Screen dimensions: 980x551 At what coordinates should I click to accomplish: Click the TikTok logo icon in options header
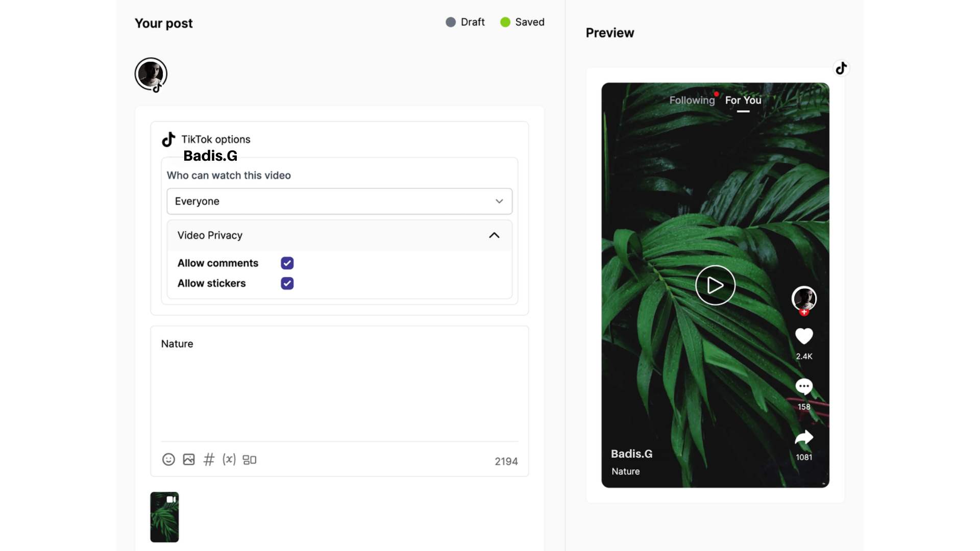(168, 139)
